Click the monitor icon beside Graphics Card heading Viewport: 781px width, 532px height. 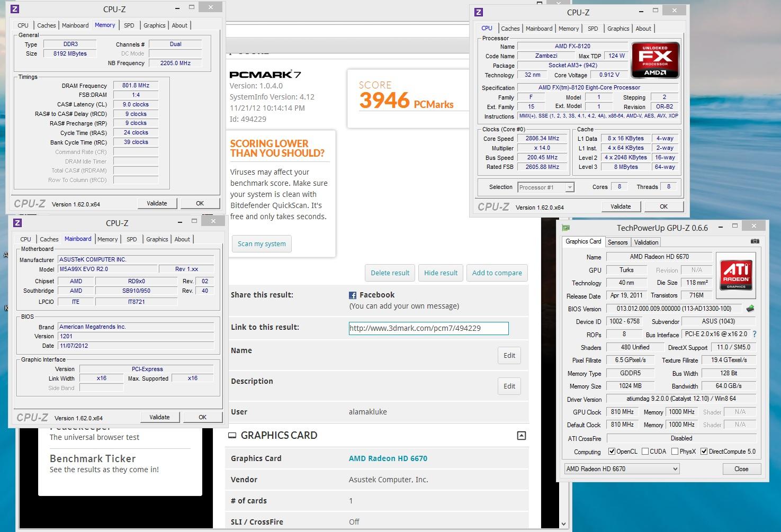click(x=232, y=436)
